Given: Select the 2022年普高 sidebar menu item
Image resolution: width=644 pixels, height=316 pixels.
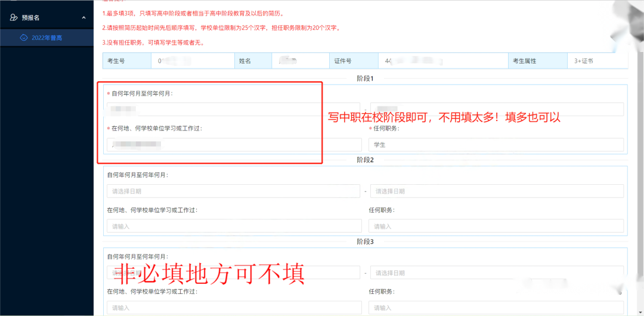Looking at the screenshot, I should [47, 38].
